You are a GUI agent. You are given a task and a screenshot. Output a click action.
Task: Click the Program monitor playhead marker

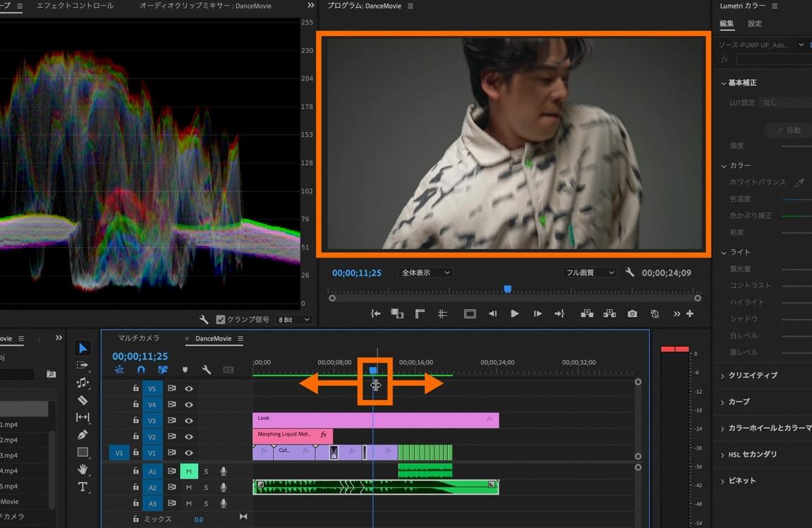[x=507, y=289]
